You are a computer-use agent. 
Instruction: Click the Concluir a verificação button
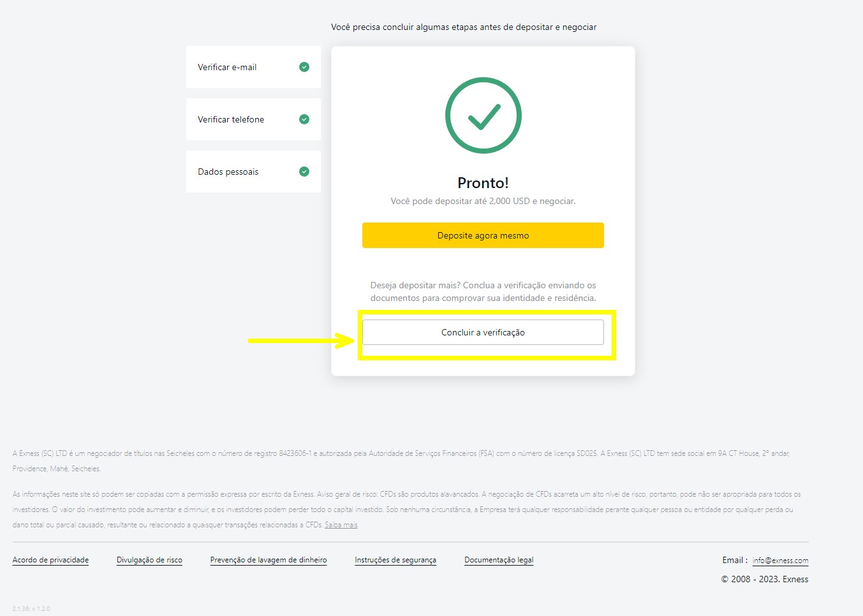[x=483, y=332]
